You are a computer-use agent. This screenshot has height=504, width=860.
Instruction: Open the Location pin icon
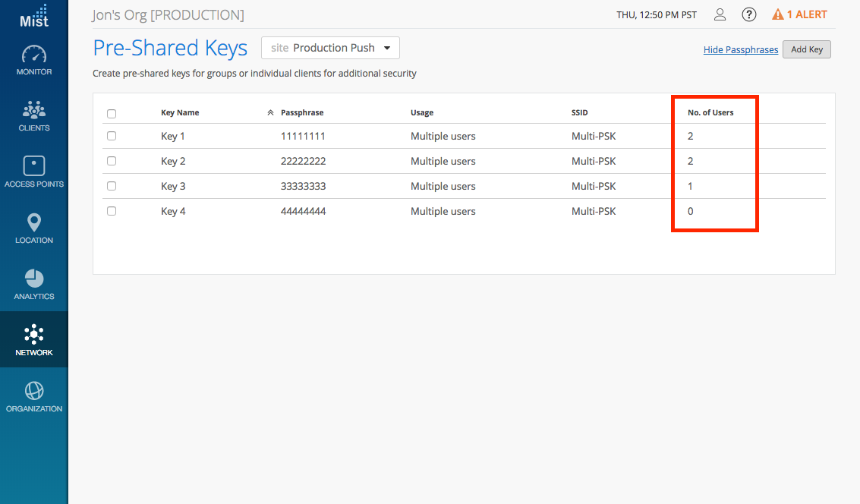34,222
